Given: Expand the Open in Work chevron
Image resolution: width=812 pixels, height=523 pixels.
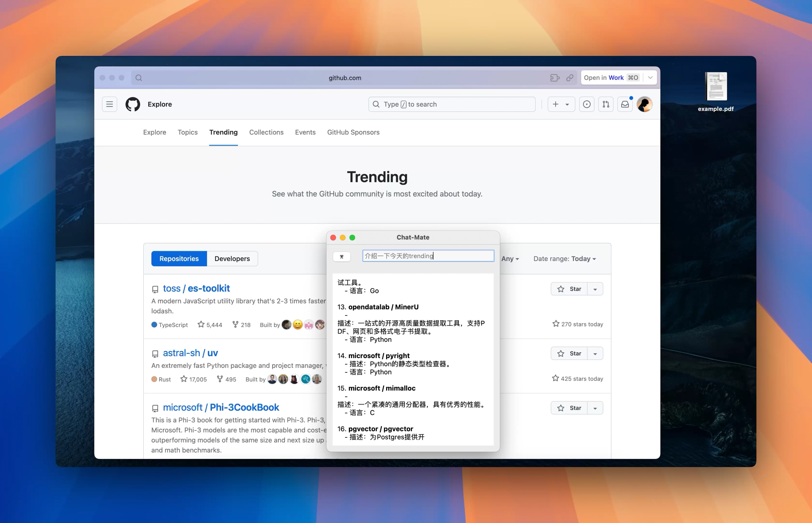Looking at the screenshot, I should pyautogui.click(x=650, y=78).
